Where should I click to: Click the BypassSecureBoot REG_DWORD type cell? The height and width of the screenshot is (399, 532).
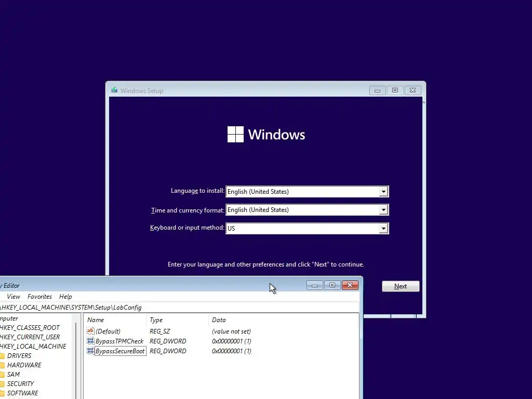pos(168,351)
